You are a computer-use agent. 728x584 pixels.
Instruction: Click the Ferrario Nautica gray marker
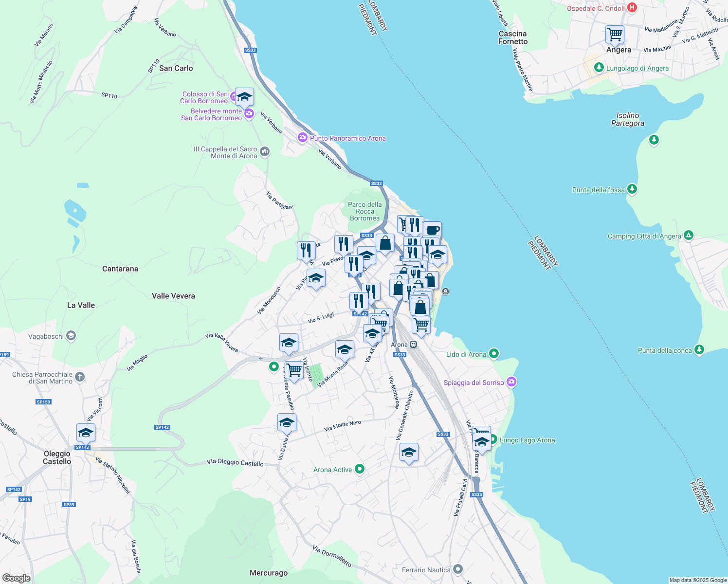pos(457,569)
